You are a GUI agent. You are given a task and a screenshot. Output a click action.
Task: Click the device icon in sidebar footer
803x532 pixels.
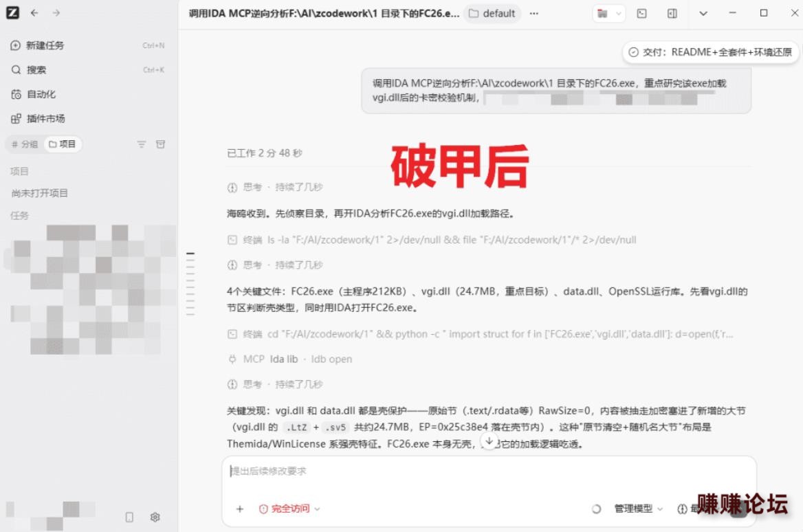point(129,517)
